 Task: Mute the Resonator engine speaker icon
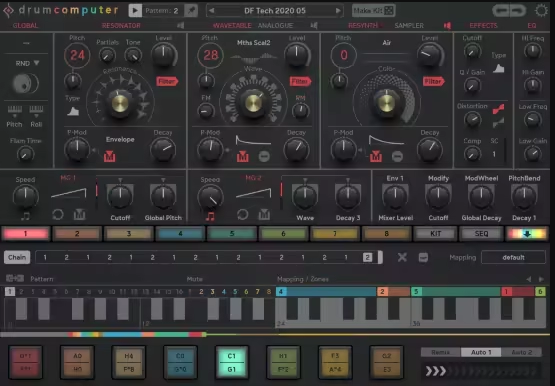[181, 25]
